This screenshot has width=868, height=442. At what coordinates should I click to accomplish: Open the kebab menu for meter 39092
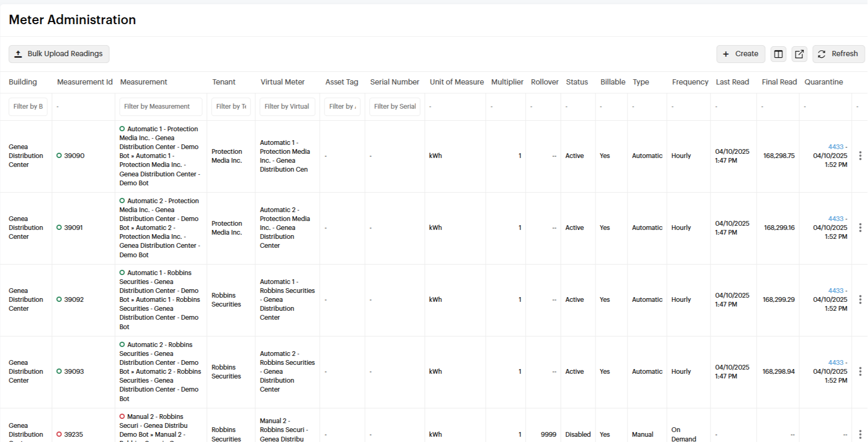860,300
